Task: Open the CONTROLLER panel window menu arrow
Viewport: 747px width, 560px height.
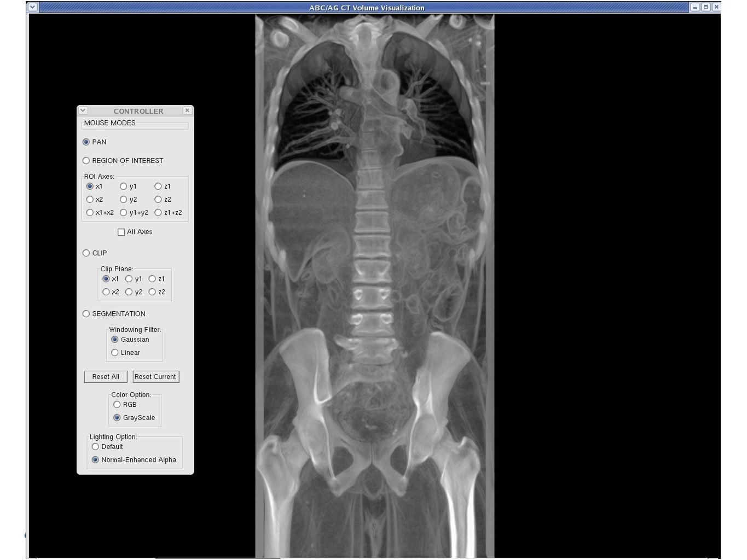Action: pos(83,110)
